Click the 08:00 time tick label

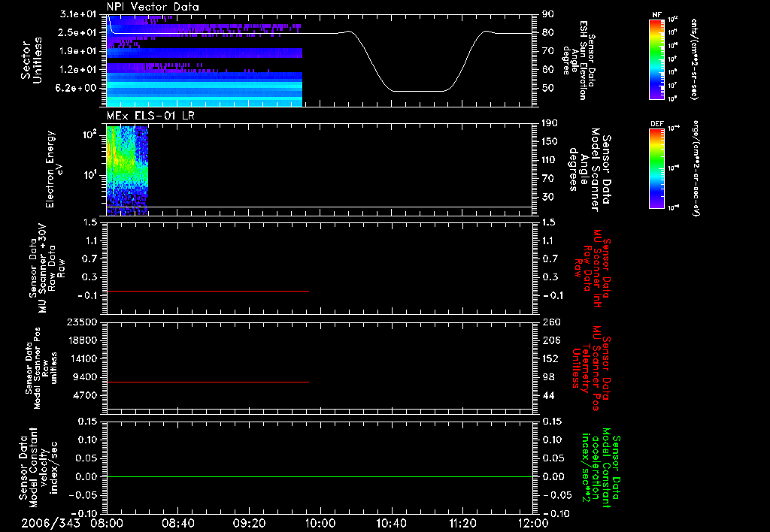point(107,523)
